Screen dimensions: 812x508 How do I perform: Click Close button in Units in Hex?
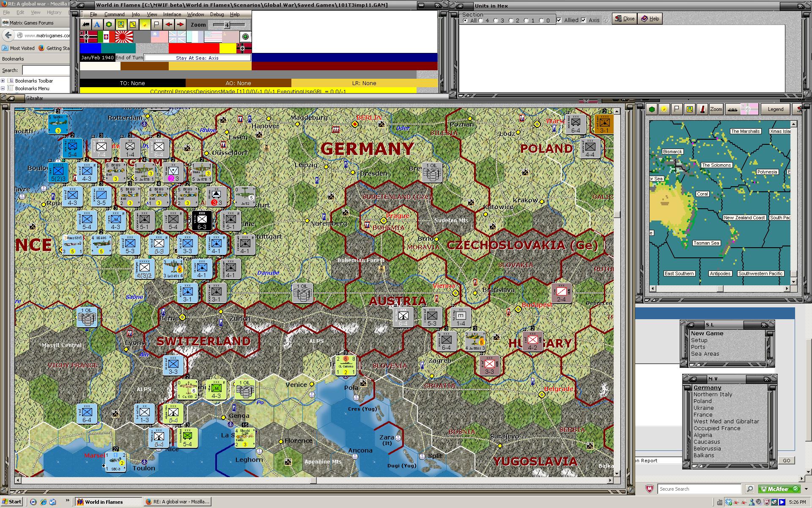pos(625,19)
